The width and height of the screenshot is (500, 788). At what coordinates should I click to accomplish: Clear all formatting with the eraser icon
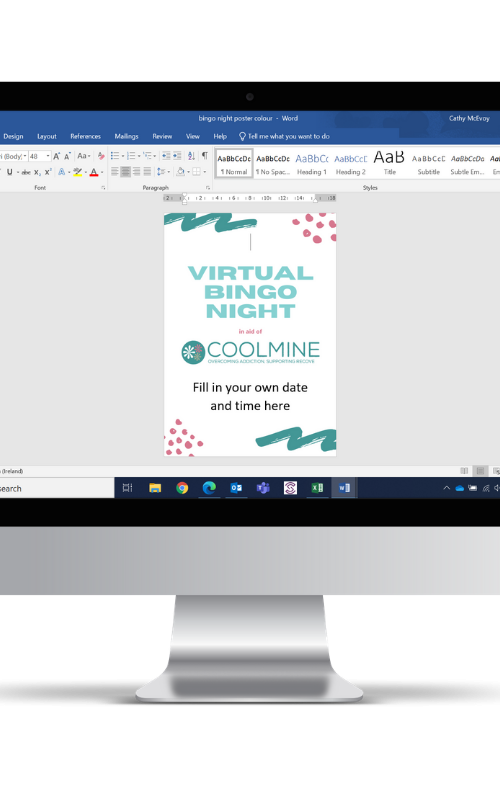tap(101, 156)
